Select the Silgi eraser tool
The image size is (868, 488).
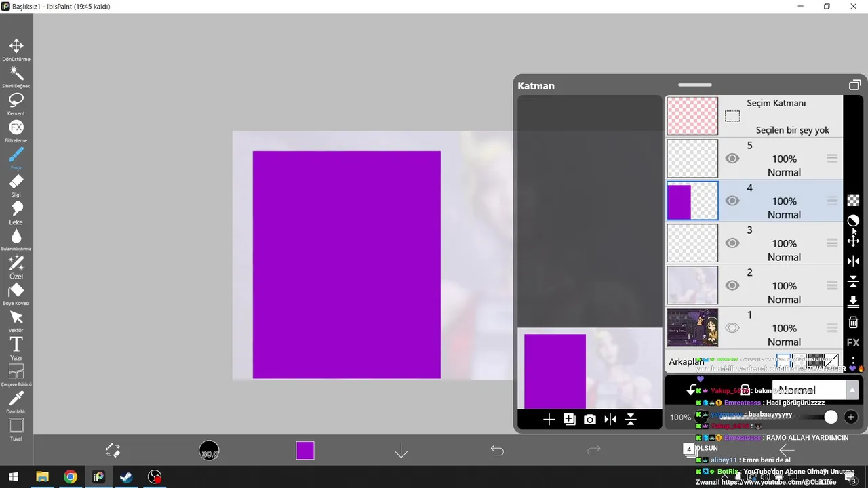pos(16,185)
